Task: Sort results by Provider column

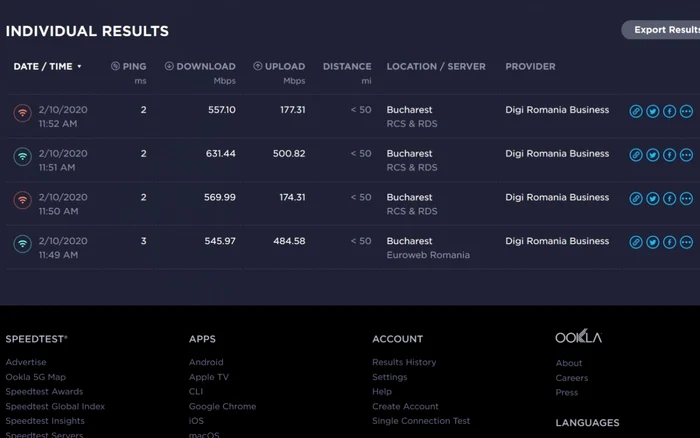Action: 530,67
